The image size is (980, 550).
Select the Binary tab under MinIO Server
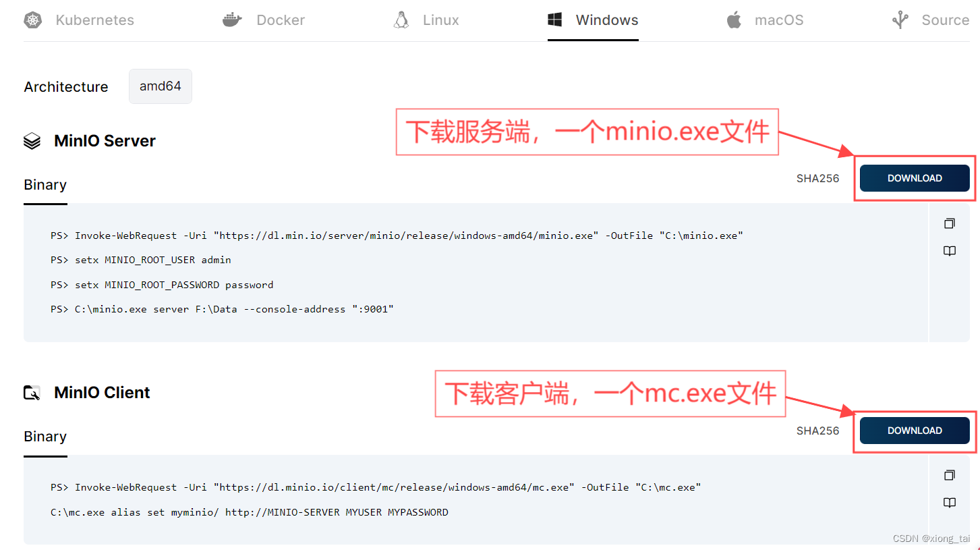tap(45, 185)
